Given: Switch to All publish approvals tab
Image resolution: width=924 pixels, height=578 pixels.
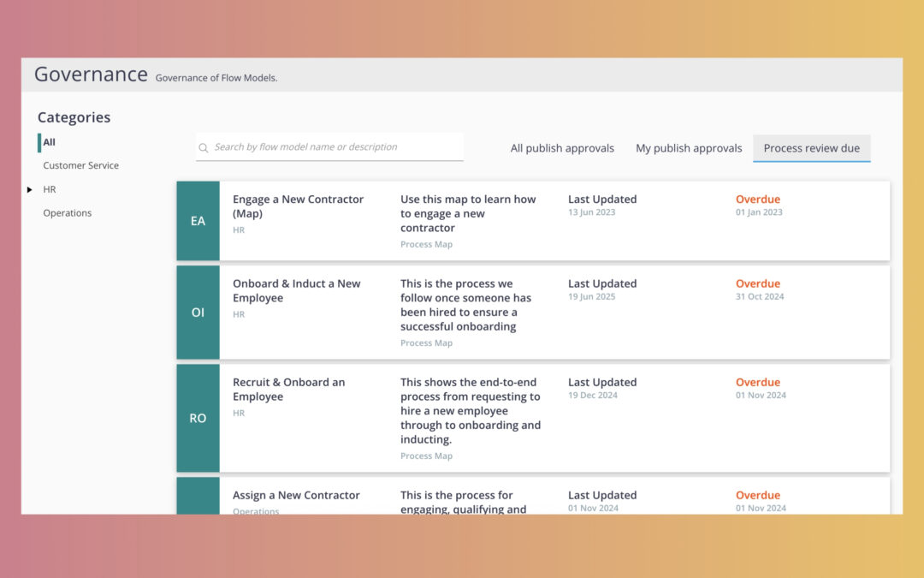Looking at the screenshot, I should [562, 148].
